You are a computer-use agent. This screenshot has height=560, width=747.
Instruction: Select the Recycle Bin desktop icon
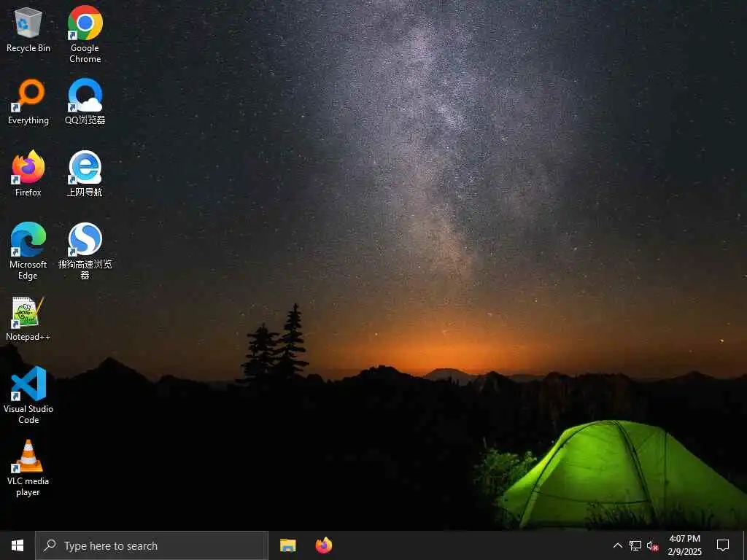(28, 29)
